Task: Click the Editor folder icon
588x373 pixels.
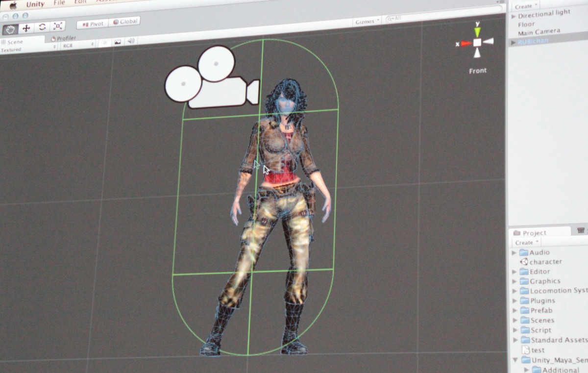Action: coord(524,272)
